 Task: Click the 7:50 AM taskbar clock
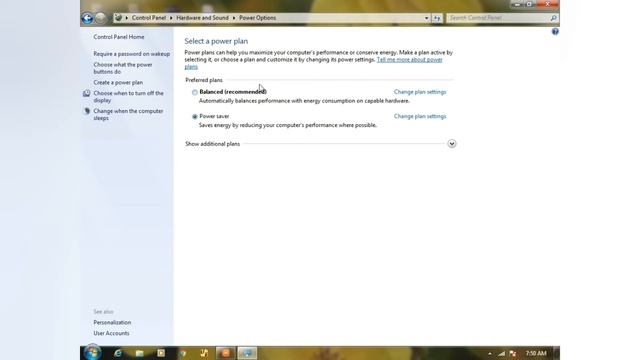pyautogui.click(x=536, y=353)
